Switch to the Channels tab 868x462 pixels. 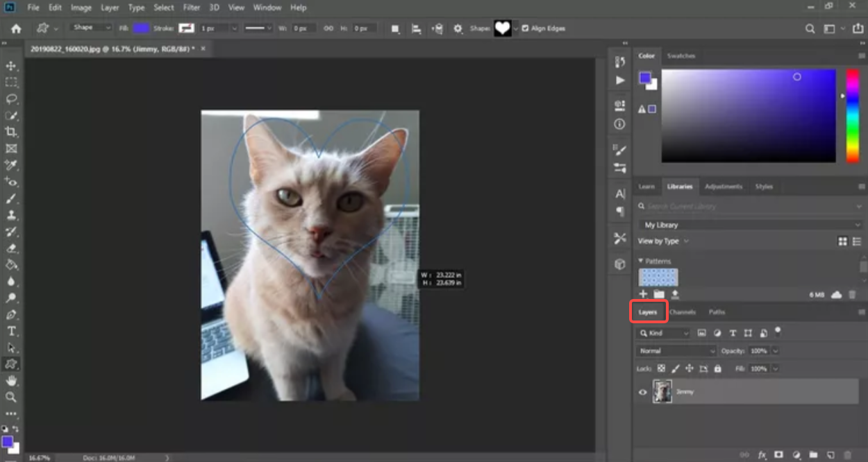[683, 312]
